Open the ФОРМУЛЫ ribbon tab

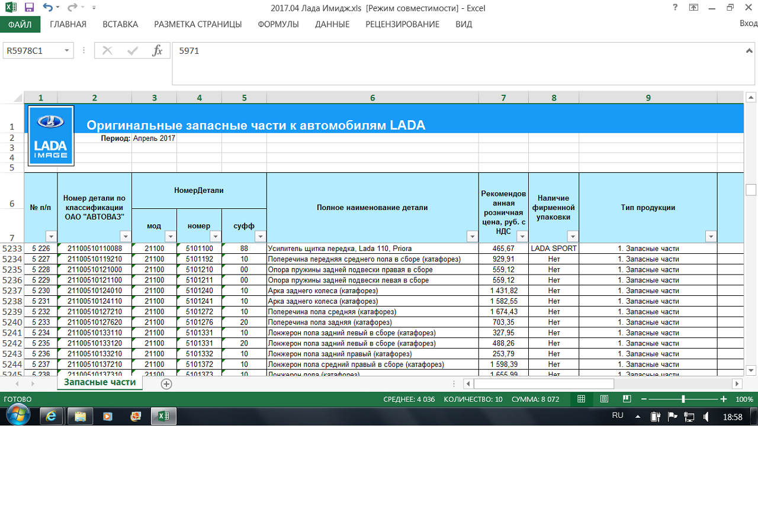coord(278,24)
